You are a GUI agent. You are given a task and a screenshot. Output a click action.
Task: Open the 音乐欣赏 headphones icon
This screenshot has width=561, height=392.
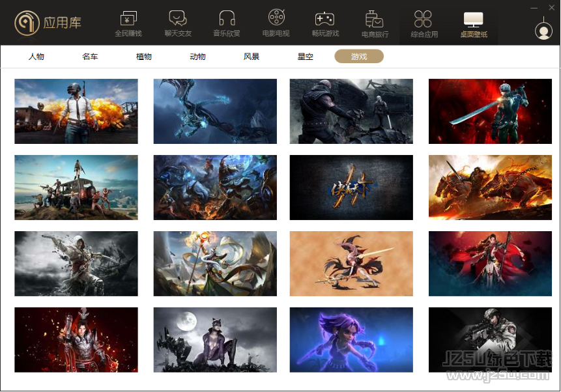[227, 18]
